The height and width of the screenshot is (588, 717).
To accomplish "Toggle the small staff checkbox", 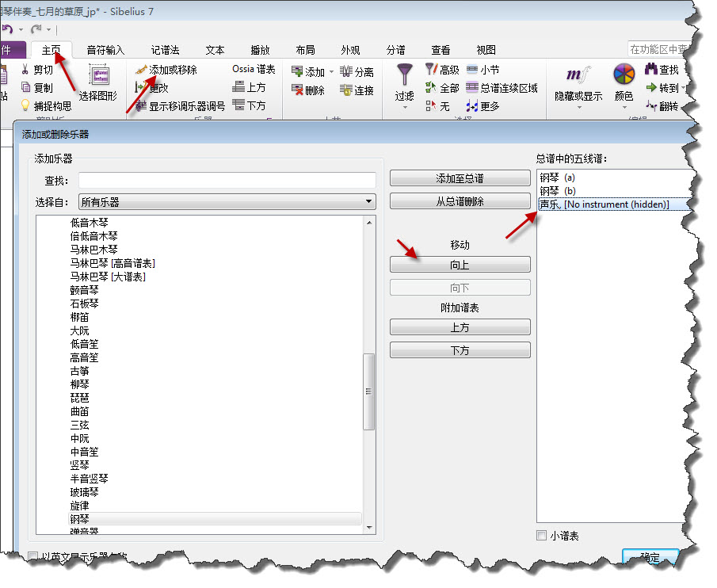I will point(542,536).
